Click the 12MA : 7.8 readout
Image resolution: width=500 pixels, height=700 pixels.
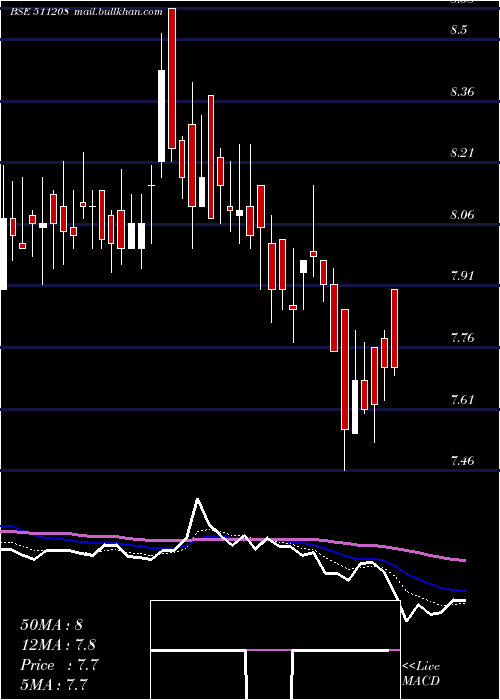(58, 645)
